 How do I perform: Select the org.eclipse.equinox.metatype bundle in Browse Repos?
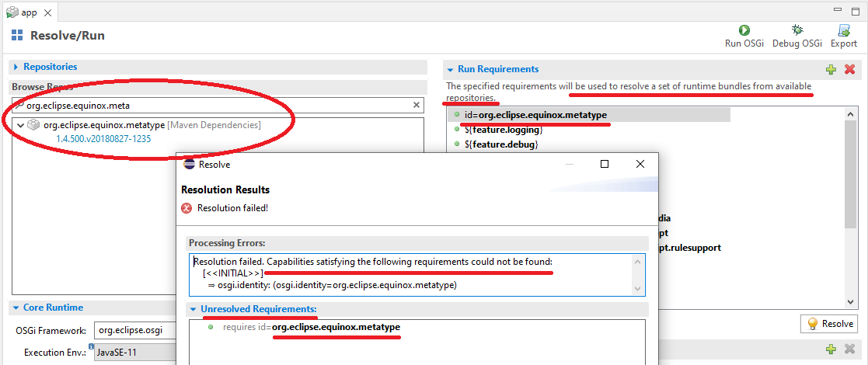144,125
